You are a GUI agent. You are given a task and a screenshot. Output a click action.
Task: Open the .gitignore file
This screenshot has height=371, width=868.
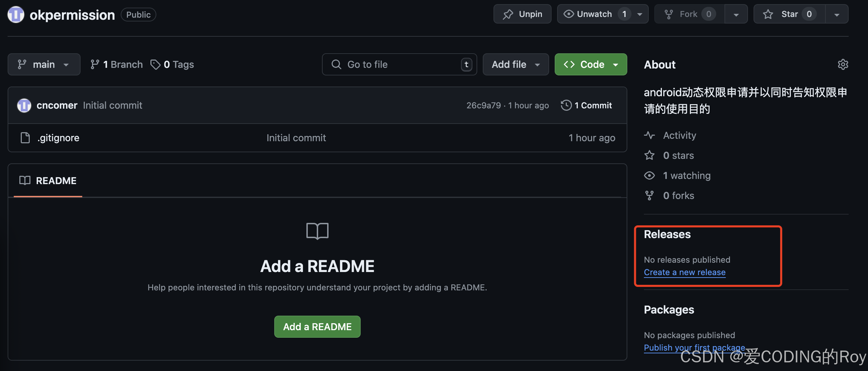pyautogui.click(x=58, y=138)
